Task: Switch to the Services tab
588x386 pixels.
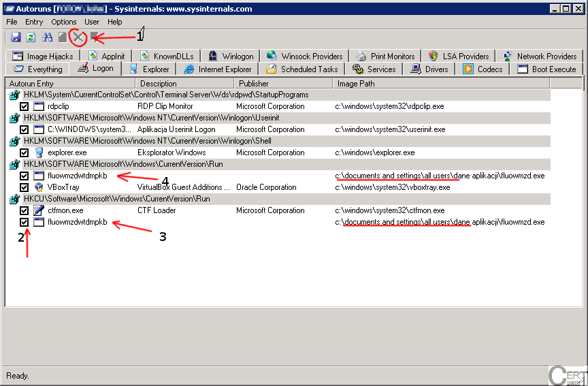Action: coord(374,69)
